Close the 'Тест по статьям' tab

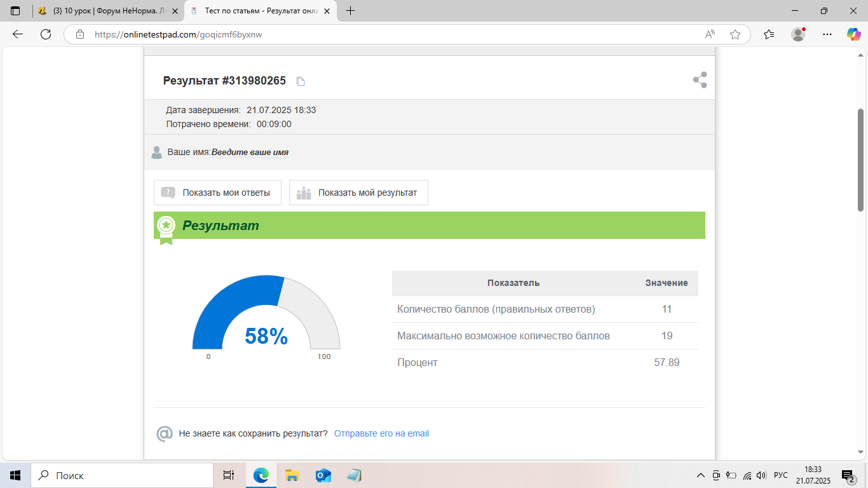click(x=327, y=11)
